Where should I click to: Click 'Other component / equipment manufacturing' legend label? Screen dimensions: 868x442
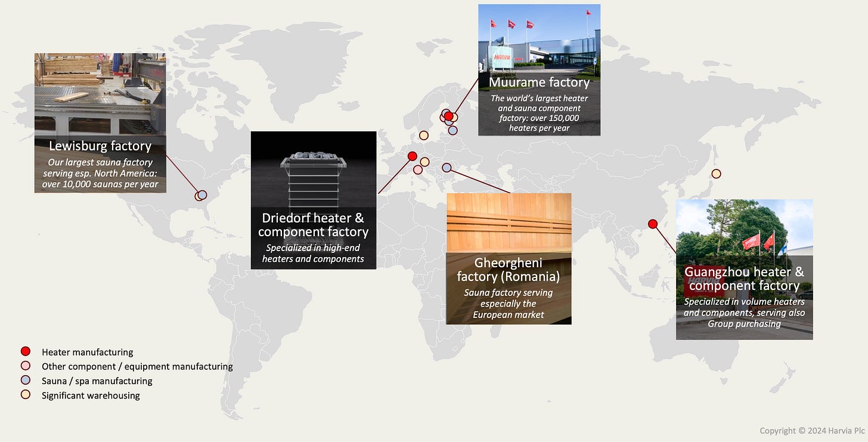point(137,366)
